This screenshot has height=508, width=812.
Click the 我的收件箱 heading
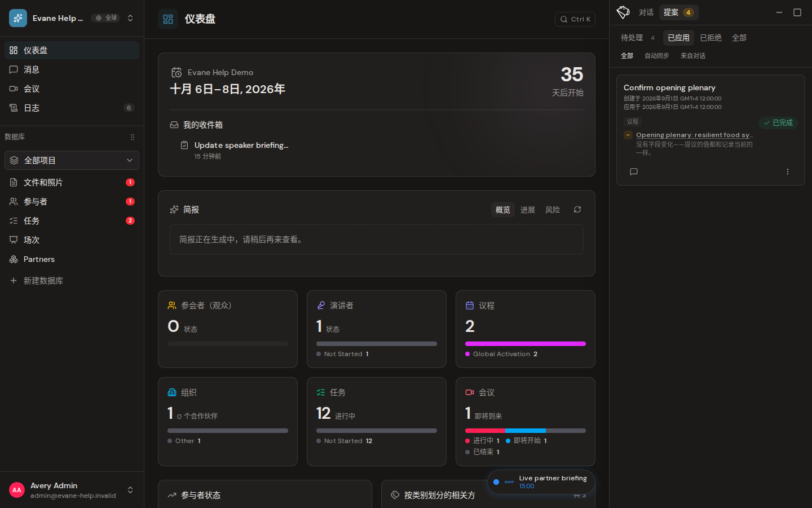point(203,125)
